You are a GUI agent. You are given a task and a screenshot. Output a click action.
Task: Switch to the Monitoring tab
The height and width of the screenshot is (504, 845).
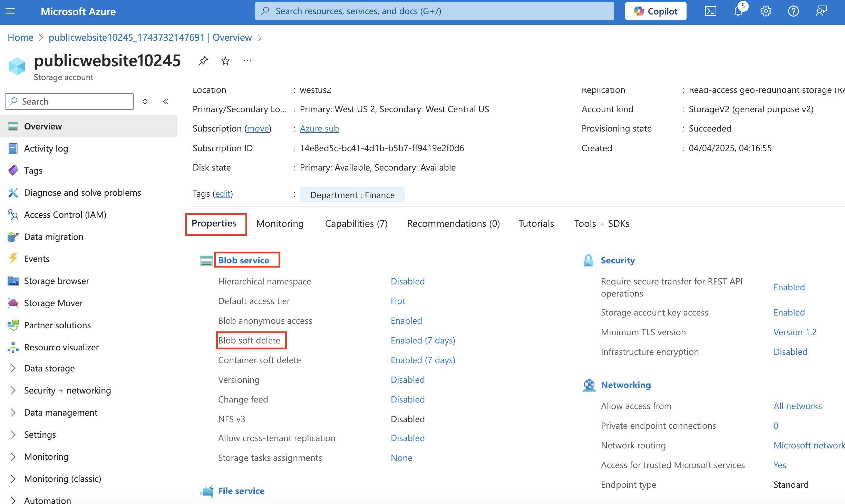click(280, 224)
